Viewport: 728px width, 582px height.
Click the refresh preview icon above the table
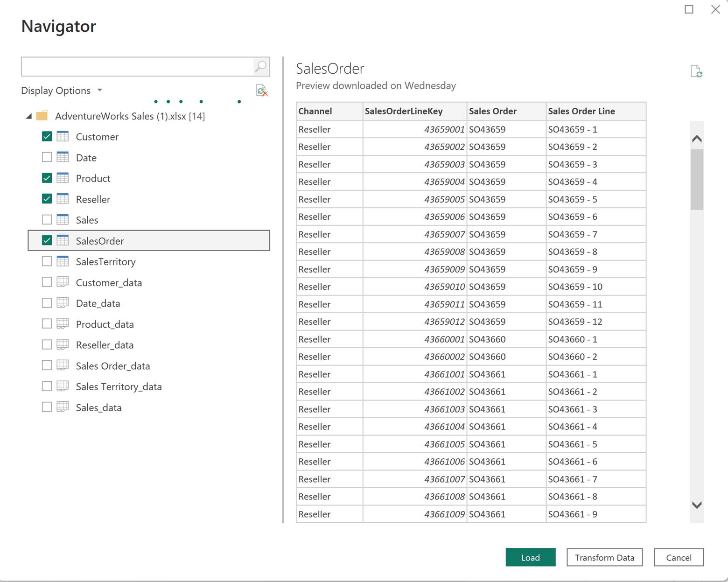pos(696,71)
